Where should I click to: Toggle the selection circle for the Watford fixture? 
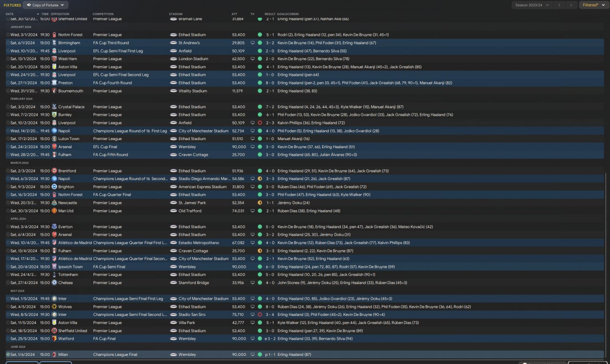pyautogui.click(x=8, y=339)
